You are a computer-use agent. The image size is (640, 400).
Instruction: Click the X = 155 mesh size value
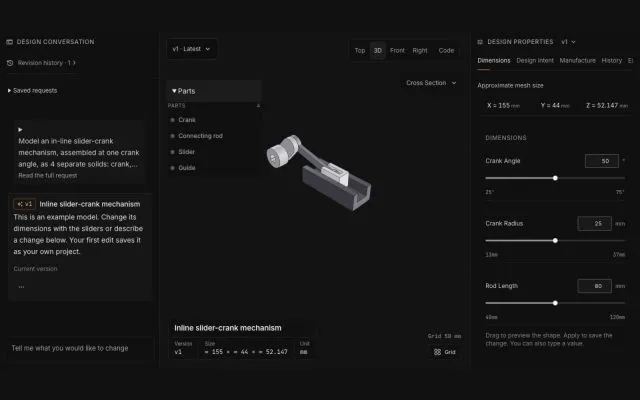tap(503, 106)
